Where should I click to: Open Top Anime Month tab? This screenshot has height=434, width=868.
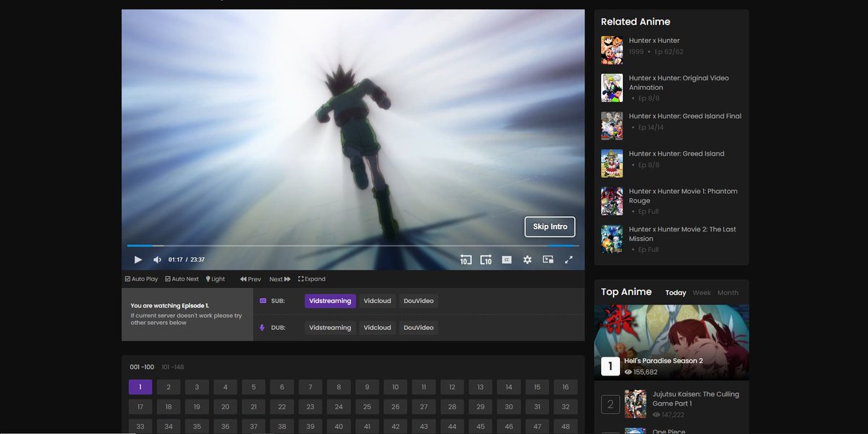[x=728, y=293]
